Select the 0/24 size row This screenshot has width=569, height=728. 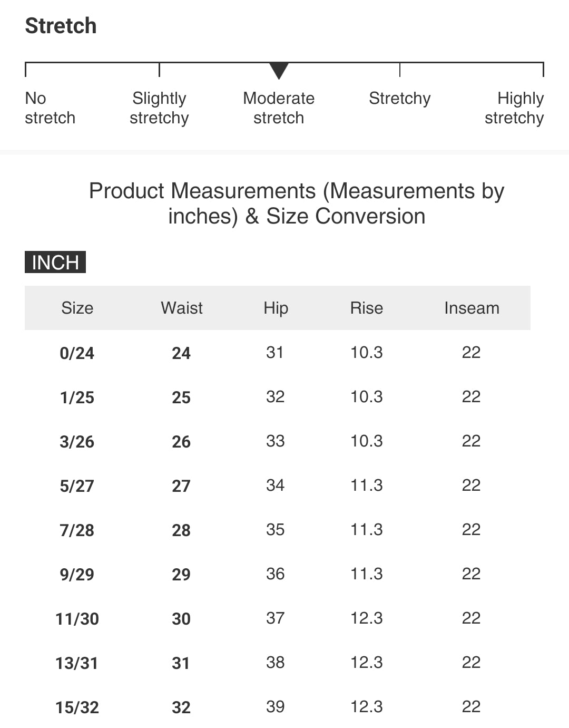[77, 353]
